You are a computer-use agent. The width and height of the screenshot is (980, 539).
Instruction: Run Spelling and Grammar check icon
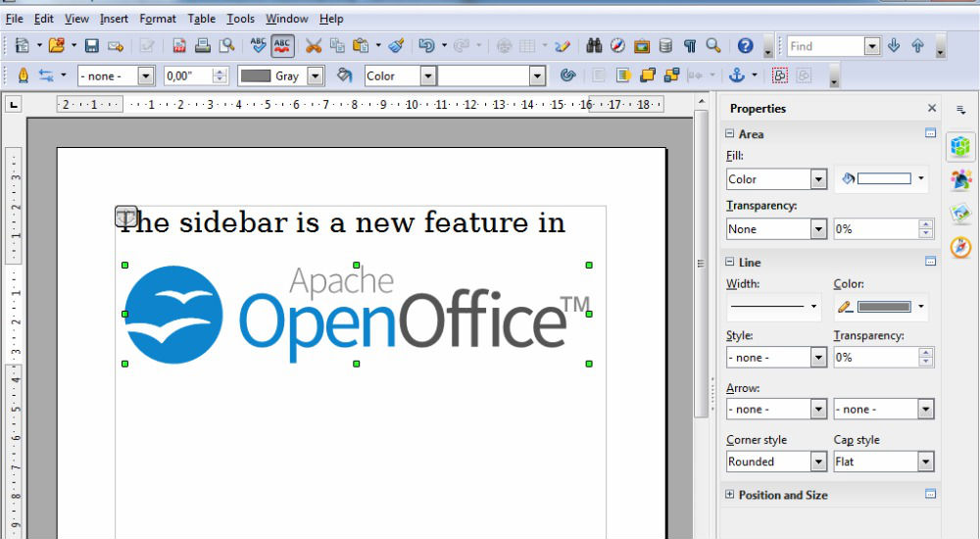[258, 46]
